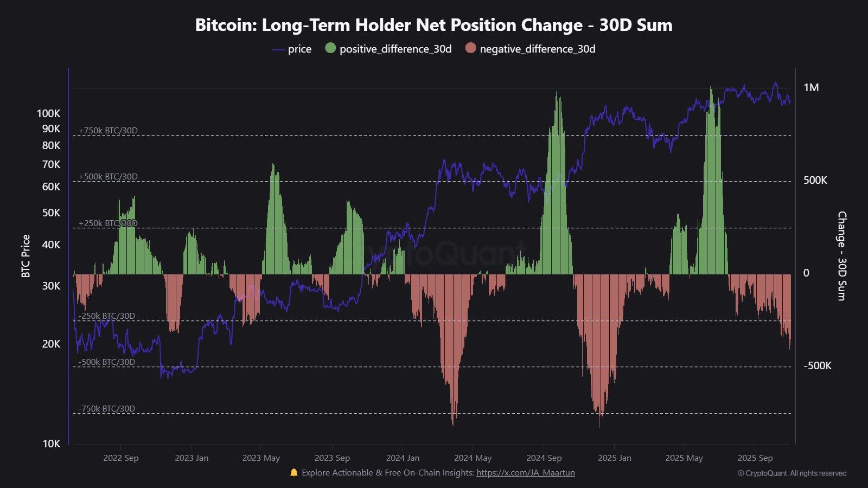868x488 pixels.
Task: Click the CryptoQuant copyright text
Action: click(792, 473)
